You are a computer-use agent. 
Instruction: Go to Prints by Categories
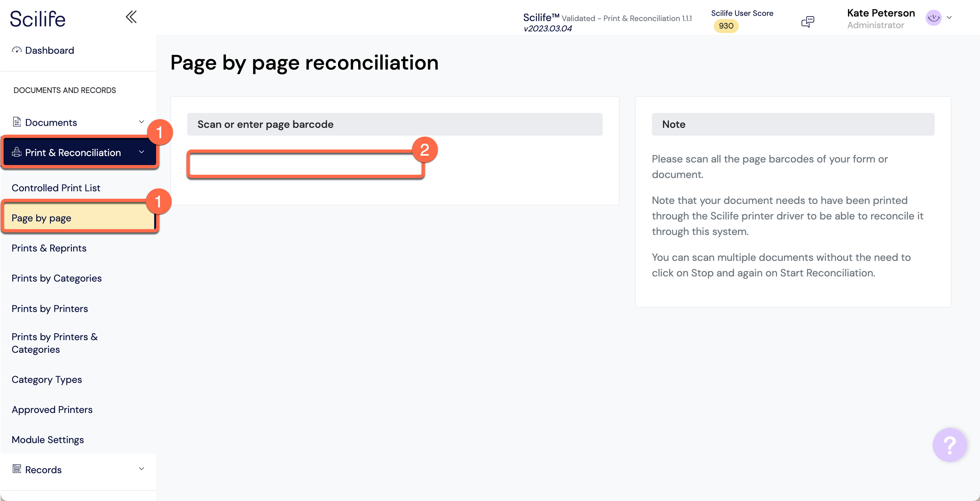57,278
